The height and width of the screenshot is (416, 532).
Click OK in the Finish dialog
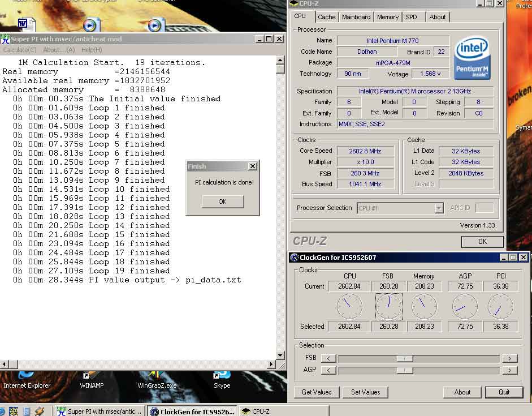click(x=223, y=201)
